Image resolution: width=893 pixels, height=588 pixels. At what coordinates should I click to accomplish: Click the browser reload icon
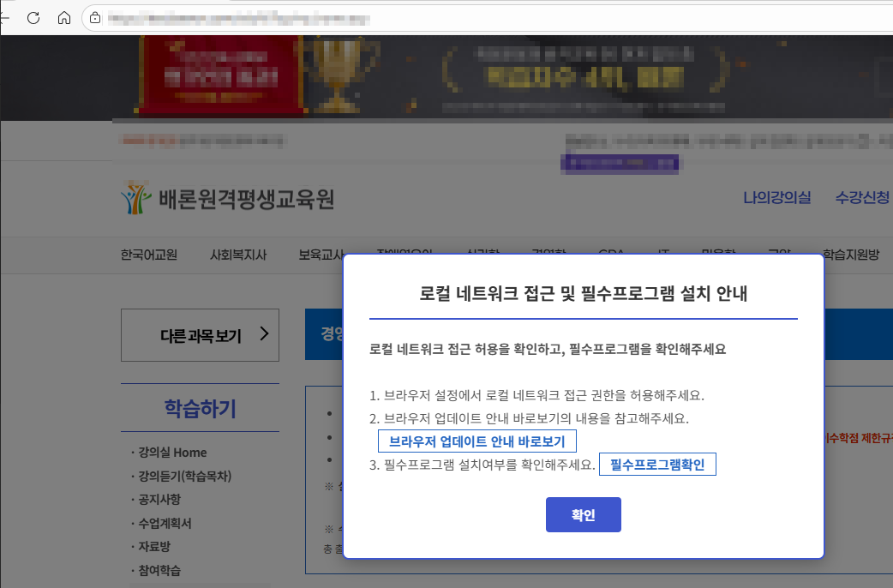coord(34,17)
